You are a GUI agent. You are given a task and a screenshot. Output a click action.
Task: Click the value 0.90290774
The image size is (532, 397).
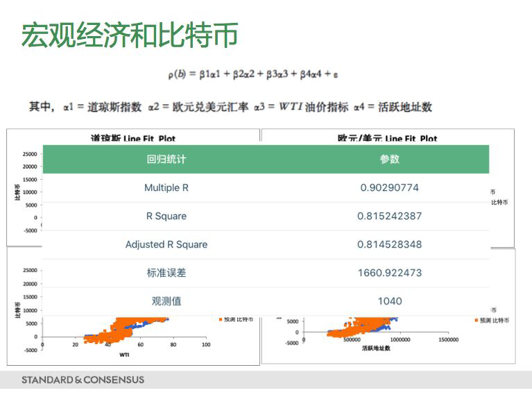tap(390, 187)
